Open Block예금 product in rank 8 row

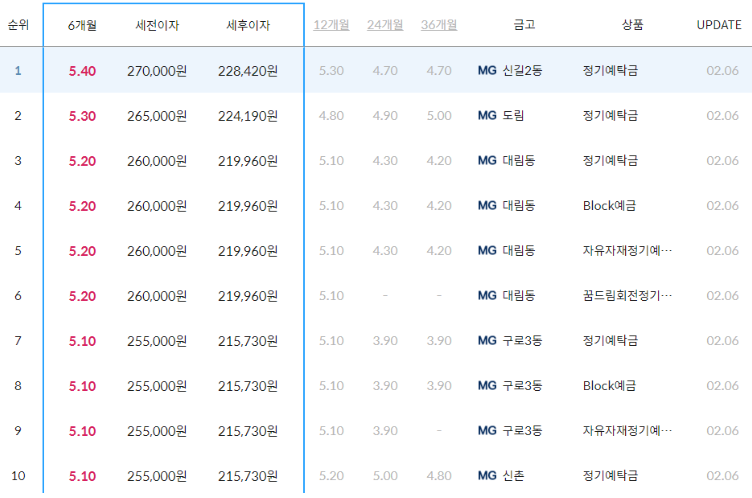click(x=609, y=386)
